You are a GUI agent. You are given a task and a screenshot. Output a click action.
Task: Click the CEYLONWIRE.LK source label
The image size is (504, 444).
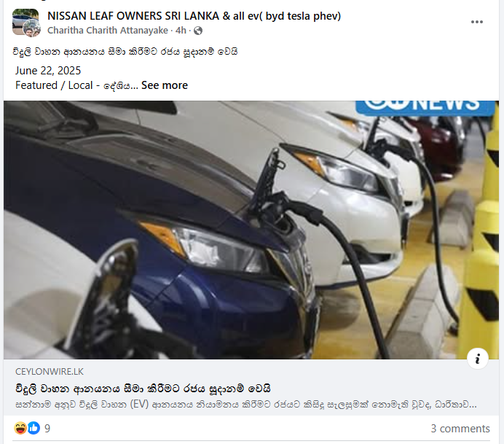[50, 372]
